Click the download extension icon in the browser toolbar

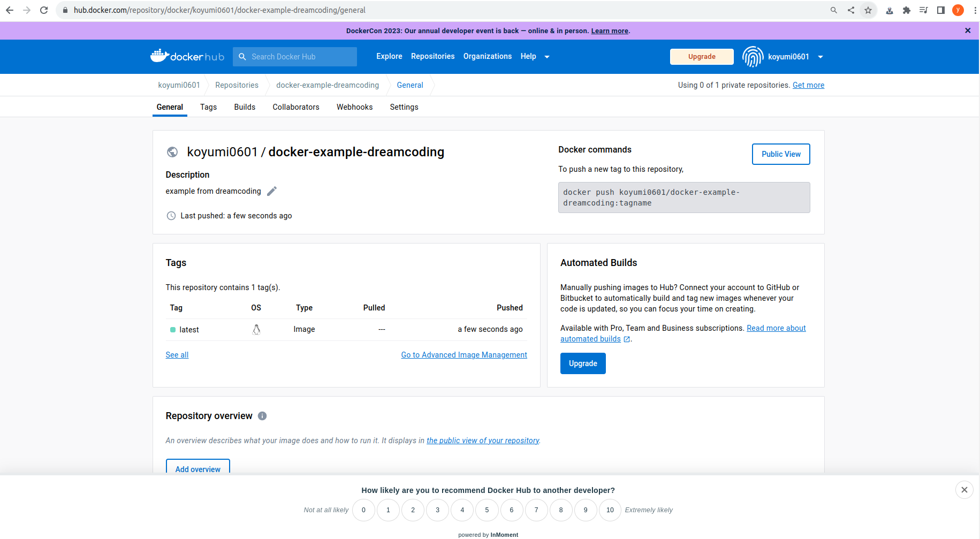890,10
